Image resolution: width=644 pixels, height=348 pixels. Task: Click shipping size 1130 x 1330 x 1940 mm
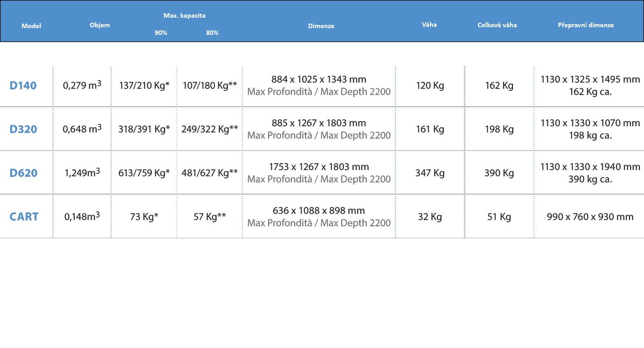[590, 167]
